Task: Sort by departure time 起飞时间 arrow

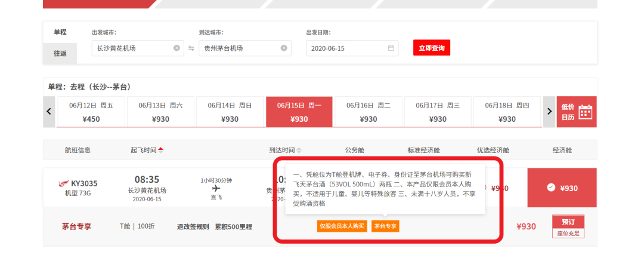Action: pyautogui.click(x=161, y=151)
